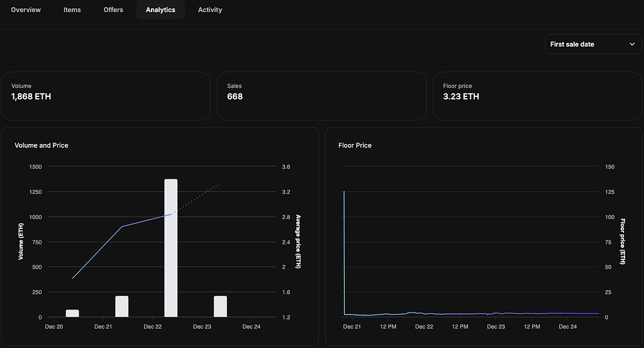Image resolution: width=644 pixels, height=348 pixels.
Task: Click the solid average price line
Action: coord(97,252)
